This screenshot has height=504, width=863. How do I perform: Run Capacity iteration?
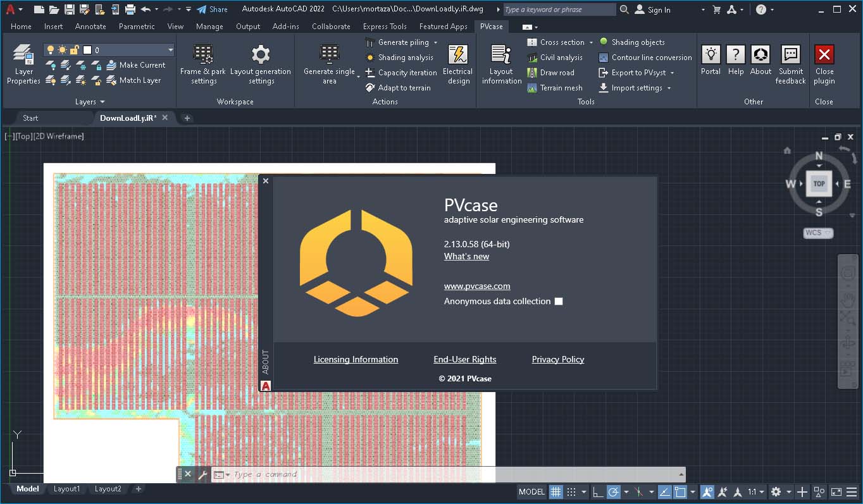coord(401,73)
